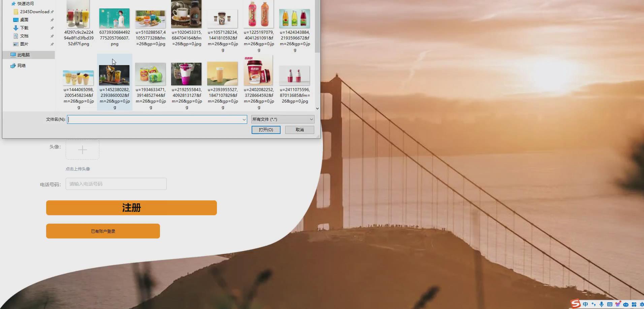Open the four-squares toolbox icon in the IME bar
The width and height of the screenshot is (644, 309).
[x=634, y=304]
